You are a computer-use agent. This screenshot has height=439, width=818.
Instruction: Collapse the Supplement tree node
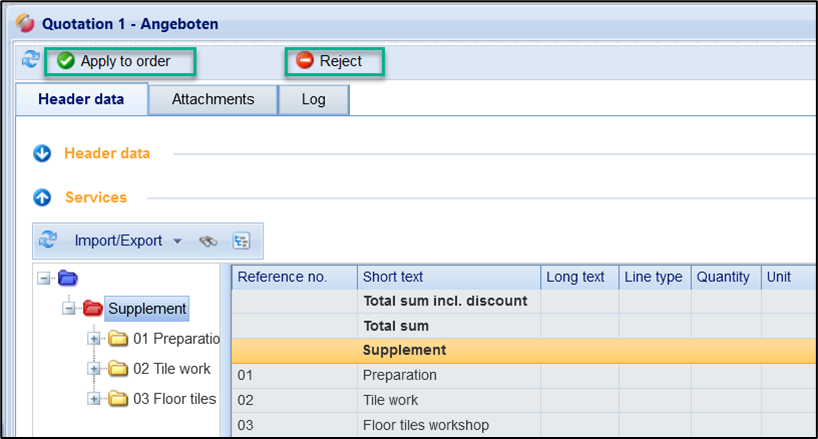tap(69, 308)
